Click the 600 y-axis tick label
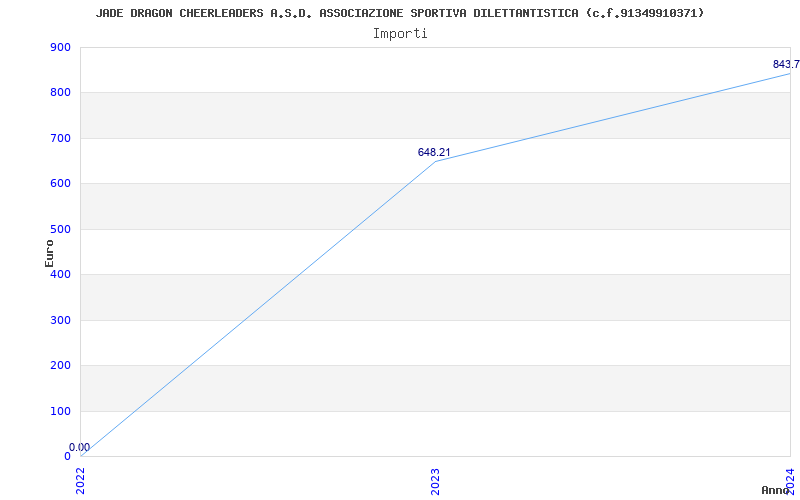Screen dimensions: 800x500 point(60,184)
